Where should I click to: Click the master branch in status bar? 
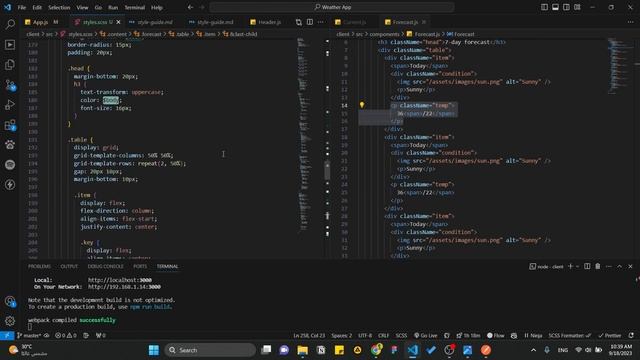coord(29,336)
